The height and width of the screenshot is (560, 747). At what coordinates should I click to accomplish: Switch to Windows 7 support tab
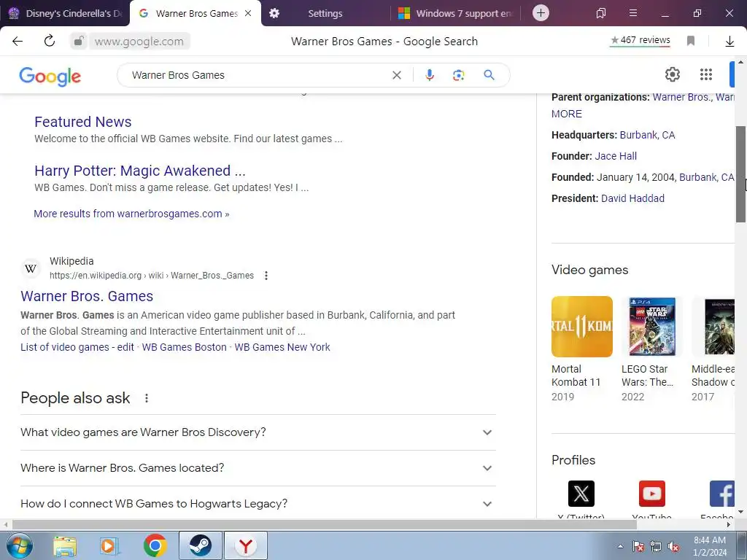point(455,13)
